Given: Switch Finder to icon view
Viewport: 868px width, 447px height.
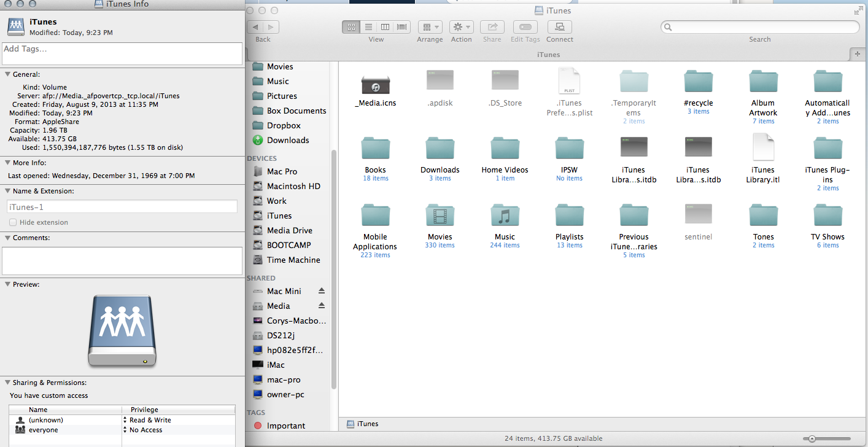Looking at the screenshot, I should [x=351, y=27].
